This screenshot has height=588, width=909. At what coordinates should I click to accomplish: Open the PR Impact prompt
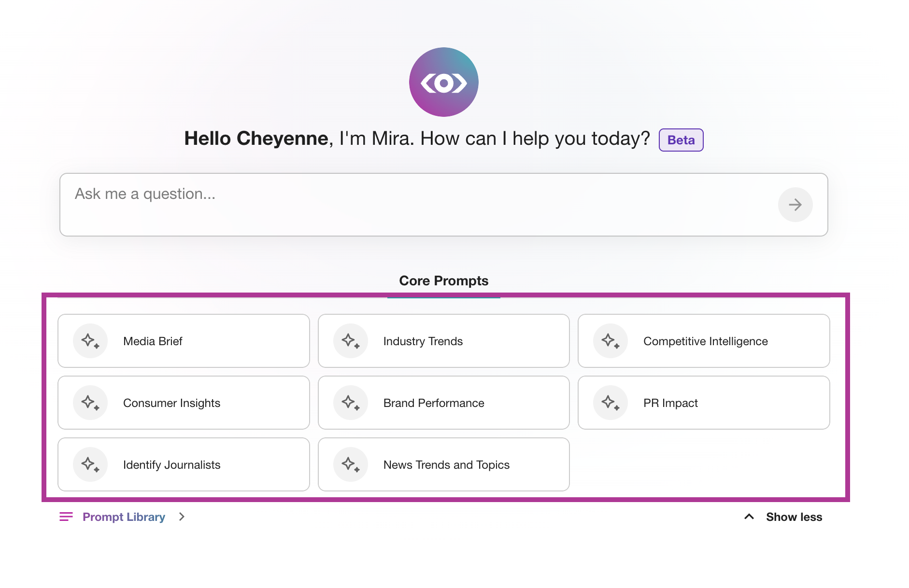click(x=704, y=403)
